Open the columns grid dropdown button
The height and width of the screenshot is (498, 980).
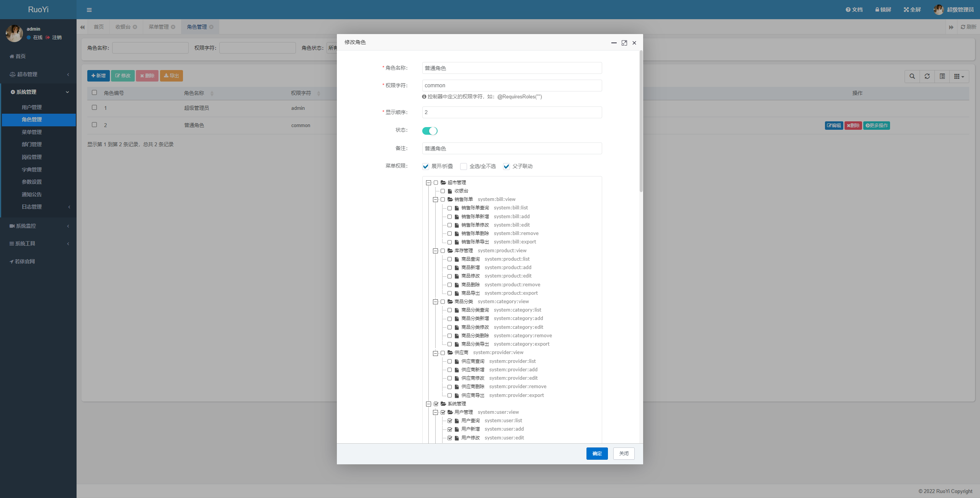click(959, 76)
